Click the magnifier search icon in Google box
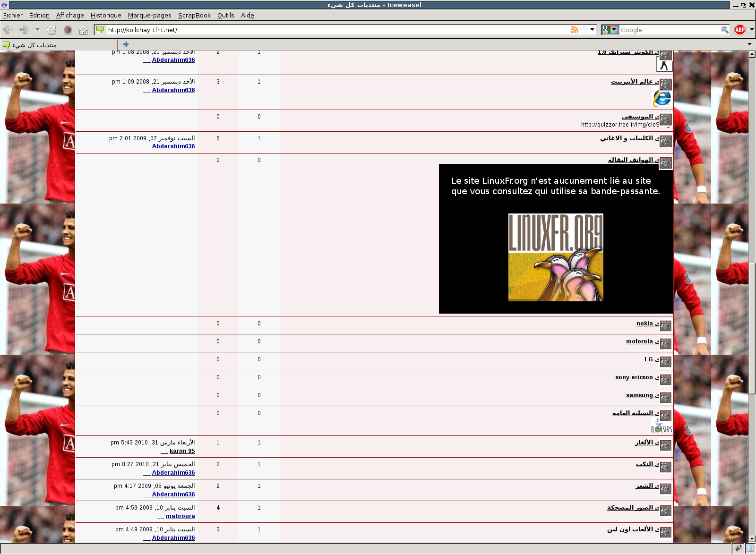Viewport: 756px width, 554px height. point(724,30)
